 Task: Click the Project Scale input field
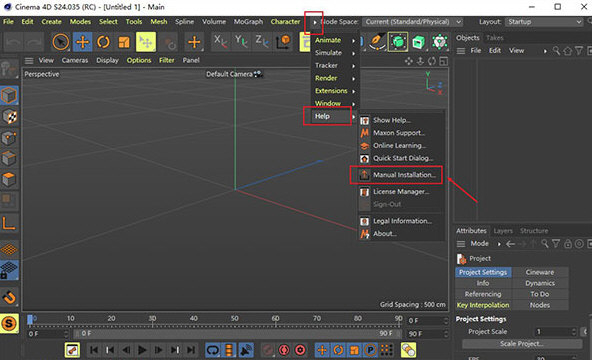click(x=556, y=332)
